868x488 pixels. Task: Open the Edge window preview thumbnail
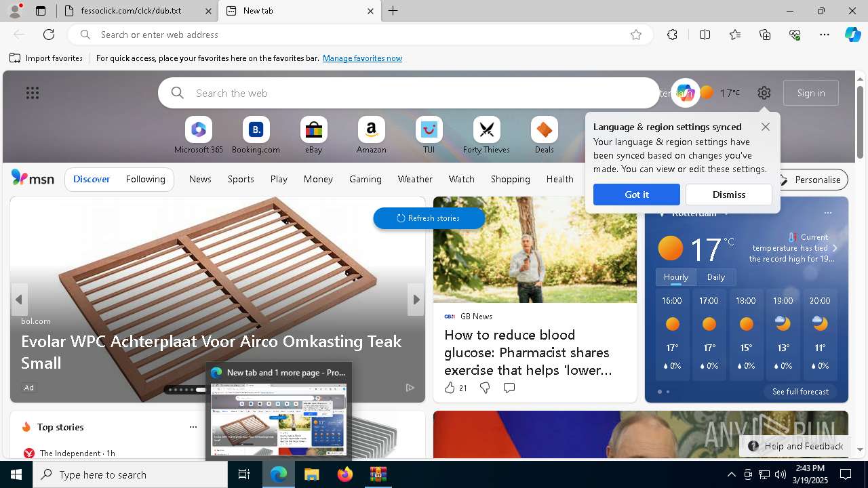pos(279,419)
